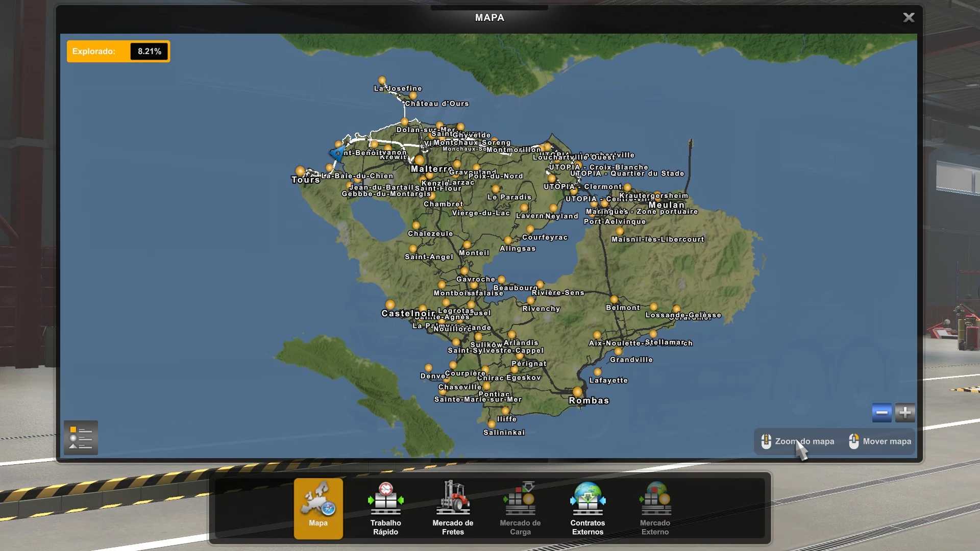This screenshot has width=980, height=551.
Task: Open Mercado de Carga
Action: (520, 508)
